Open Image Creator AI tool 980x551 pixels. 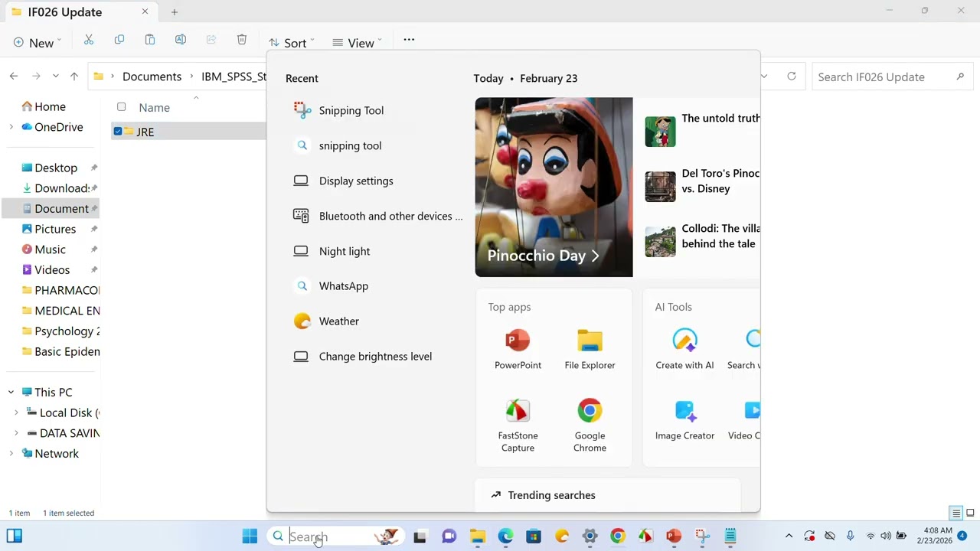point(684,420)
